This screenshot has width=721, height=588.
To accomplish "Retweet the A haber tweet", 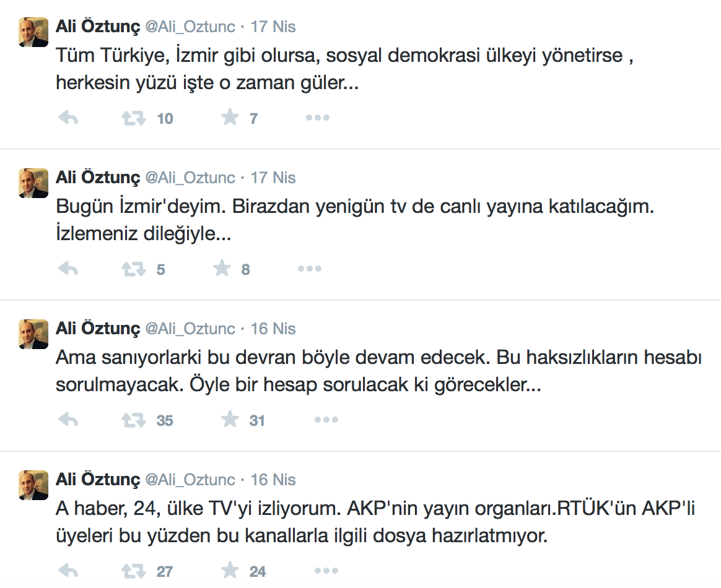I will [134, 569].
